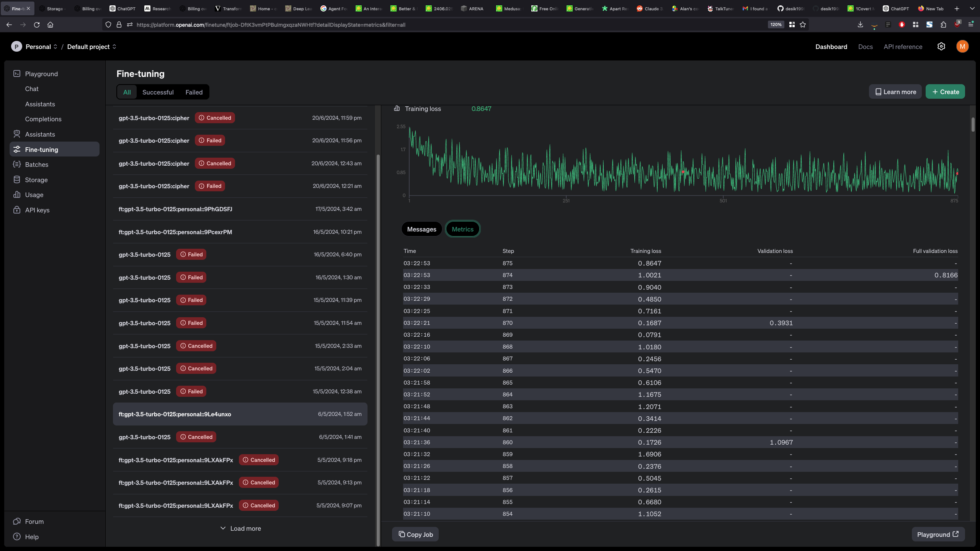The height and width of the screenshot is (551, 980).
Task: Switch to Messages view
Action: 421,229
